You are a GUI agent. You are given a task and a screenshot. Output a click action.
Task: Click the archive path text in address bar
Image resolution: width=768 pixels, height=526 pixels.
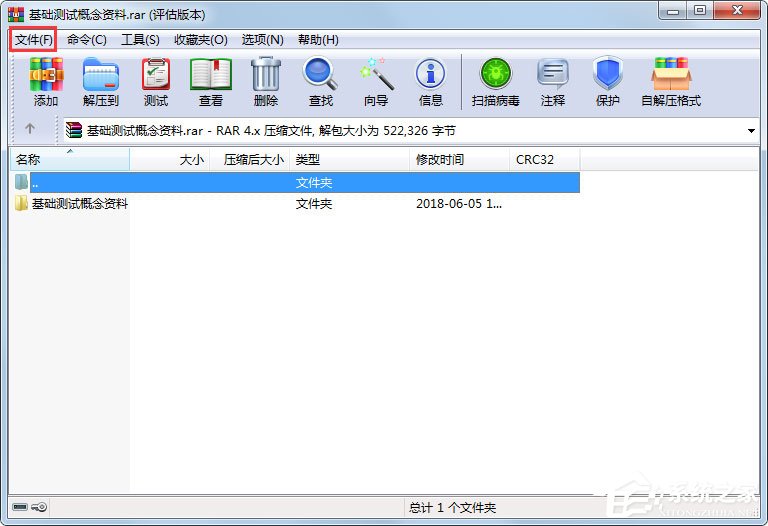pos(271,131)
